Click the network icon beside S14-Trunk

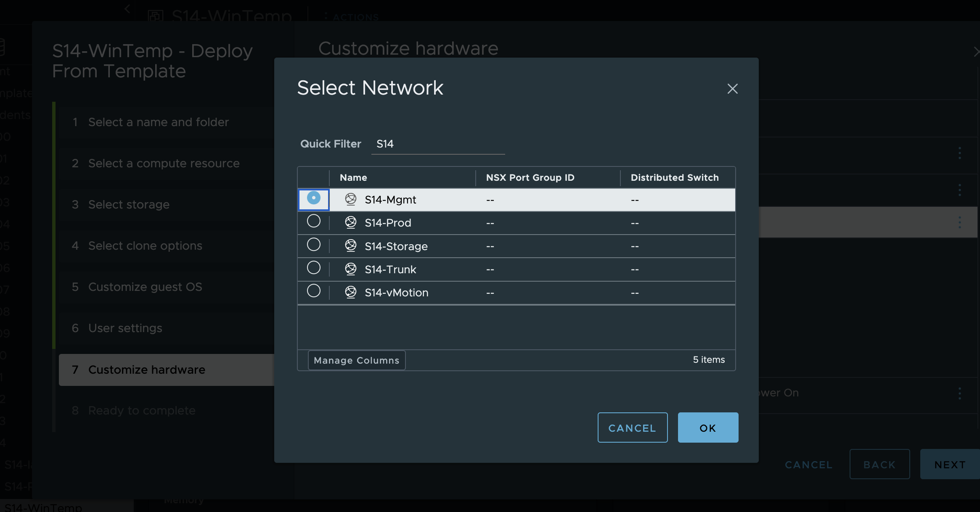pyautogui.click(x=350, y=269)
